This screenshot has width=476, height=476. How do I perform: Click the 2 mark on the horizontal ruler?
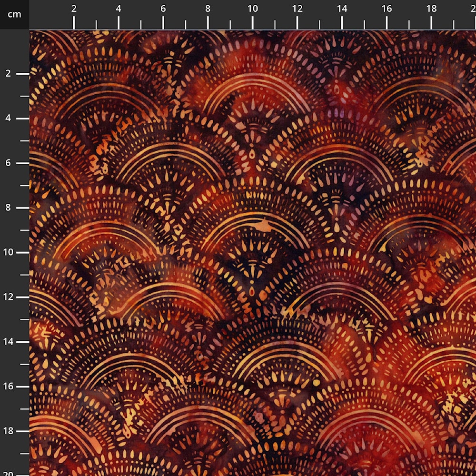74,9
